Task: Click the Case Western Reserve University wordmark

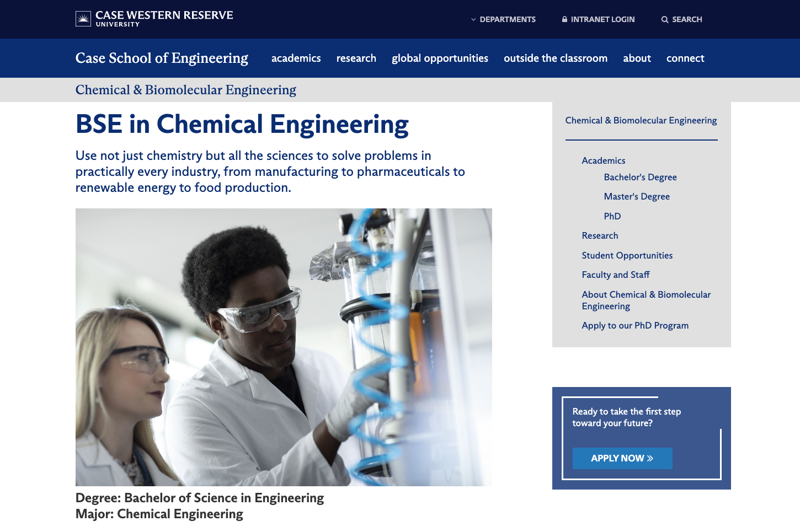Action: tap(164, 18)
